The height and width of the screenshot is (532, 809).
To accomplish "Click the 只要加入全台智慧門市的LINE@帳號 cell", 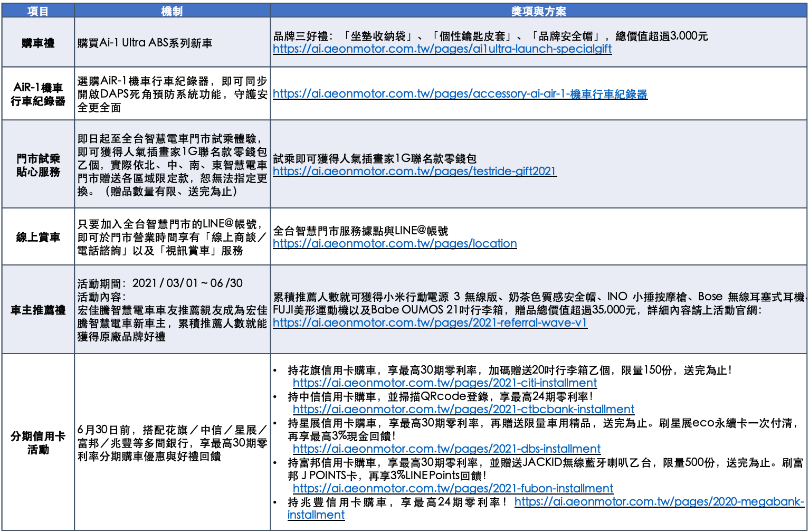I will click(172, 237).
